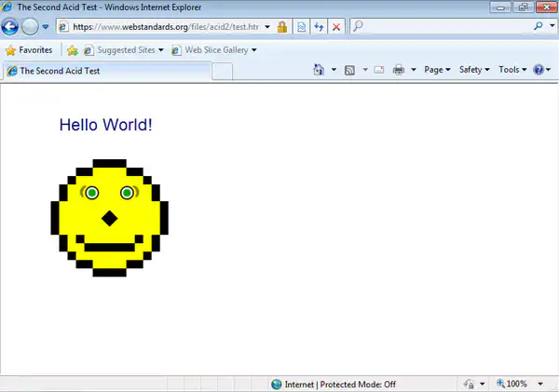The width and height of the screenshot is (559, 392).
Task: Open the Help question mark icon
Action: tap(539, 70)
